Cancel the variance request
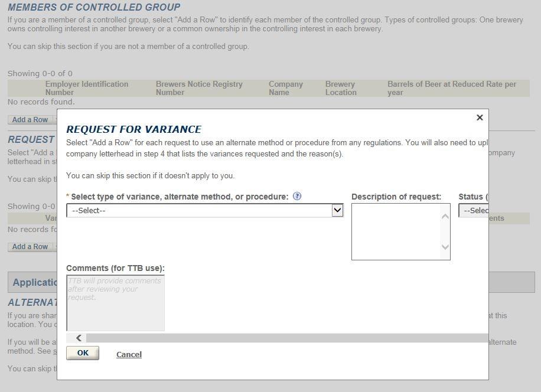Viewport: 541px width, 392px height. coord(129,354)
